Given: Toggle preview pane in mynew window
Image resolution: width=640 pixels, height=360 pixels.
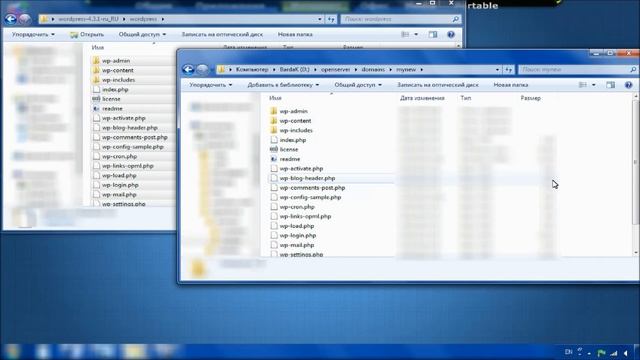Looking at the screenshot, I should click(x=610, y=85).
